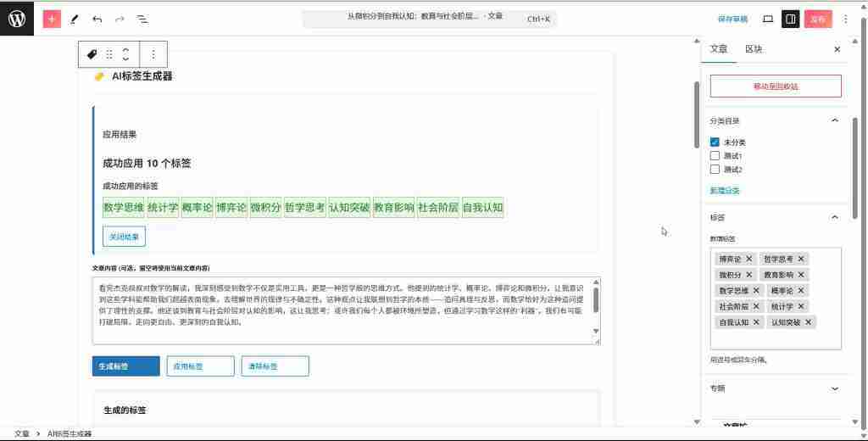The height and width of the screenshot is (441, 868).
Task: Open the block toolbar three-dots options
Action: (153, 54)
